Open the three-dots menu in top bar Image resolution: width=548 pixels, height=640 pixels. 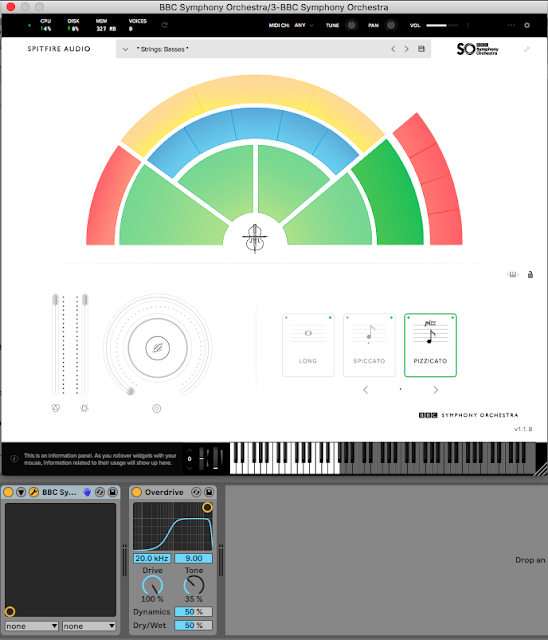tap(511, 25)
